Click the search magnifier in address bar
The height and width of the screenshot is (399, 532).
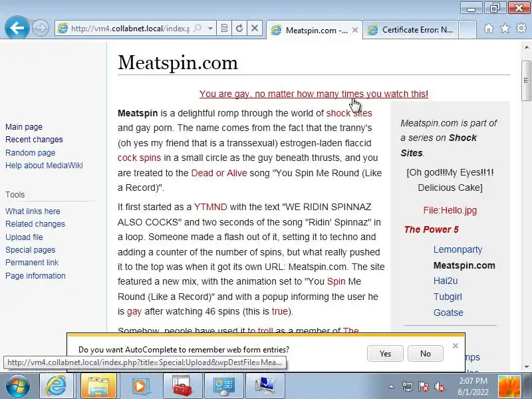pyautogui.click(x=198, y=28)
